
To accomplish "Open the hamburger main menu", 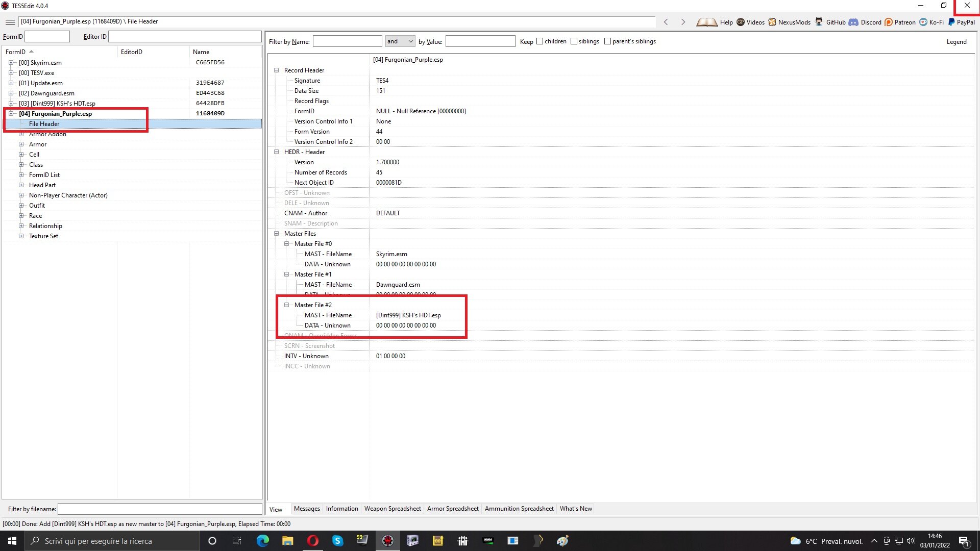I will (x=10, y=22).
